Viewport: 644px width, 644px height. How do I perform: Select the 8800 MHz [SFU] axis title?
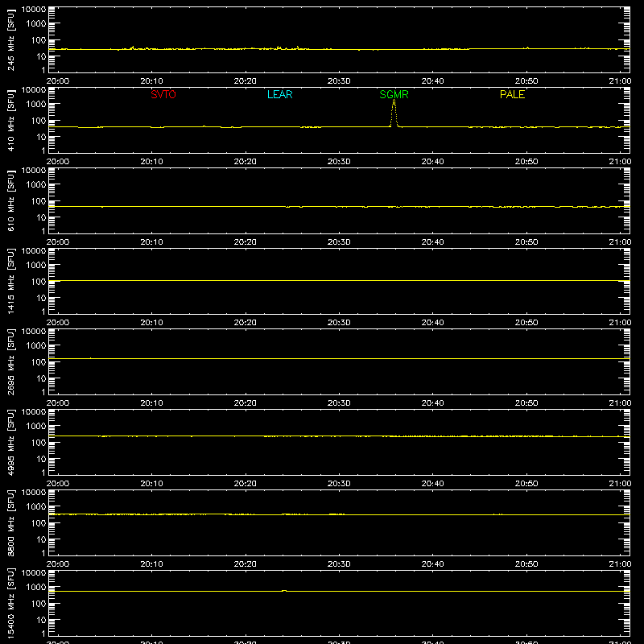click(x=10, y=522)
